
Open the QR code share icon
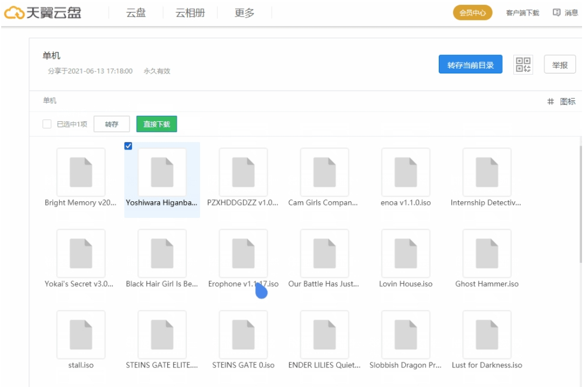(523, 64)
